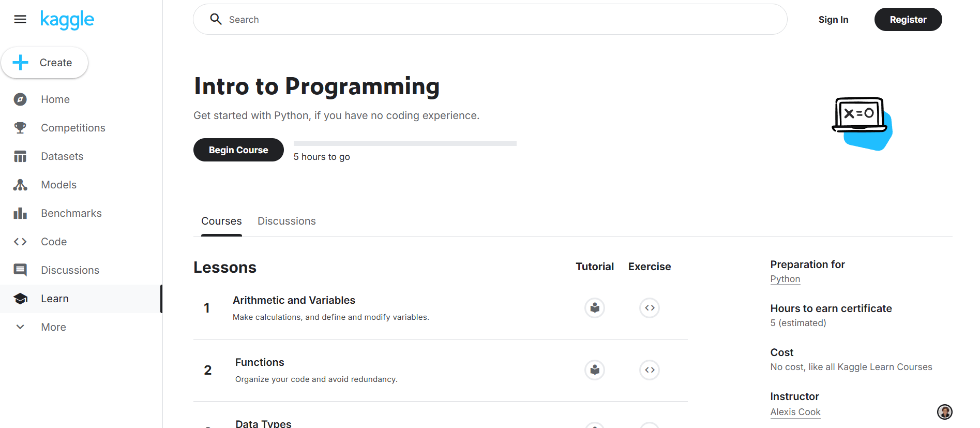Click the 'Tutorial' column header
This screenshot has height=428, width=980.
[x=595, y=267]
